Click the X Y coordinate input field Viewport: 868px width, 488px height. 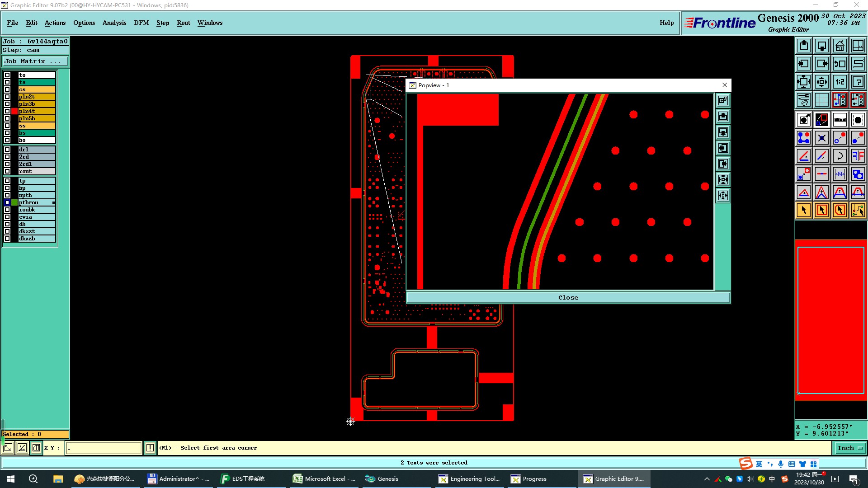(x=104, y=448)
